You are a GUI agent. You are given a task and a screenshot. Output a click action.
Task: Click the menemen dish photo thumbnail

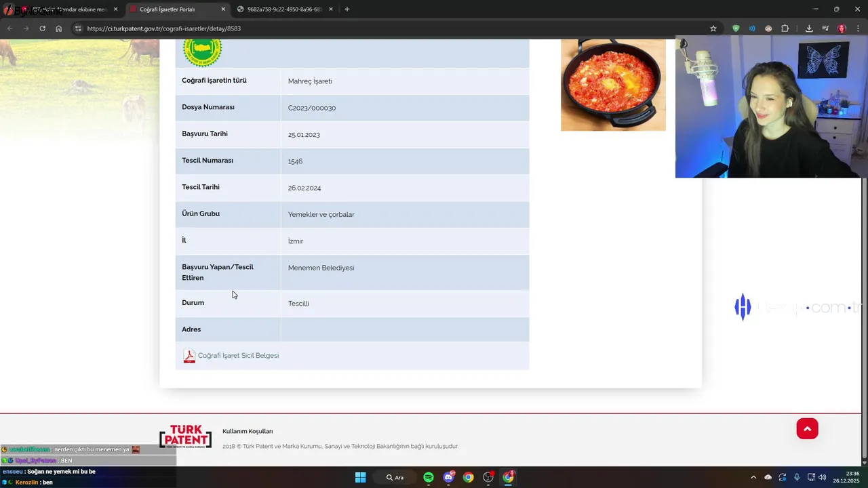point(613,85)
